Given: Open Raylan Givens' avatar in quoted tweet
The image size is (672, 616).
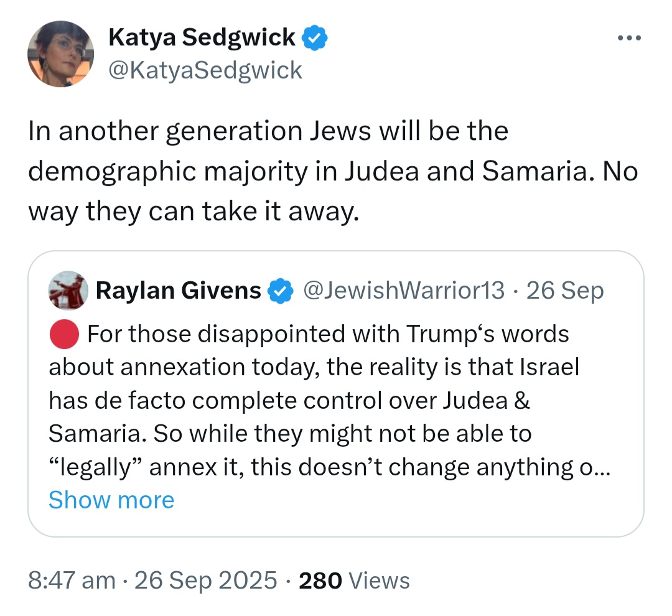Looking at the screenshot, I should (x=68, y=291).
